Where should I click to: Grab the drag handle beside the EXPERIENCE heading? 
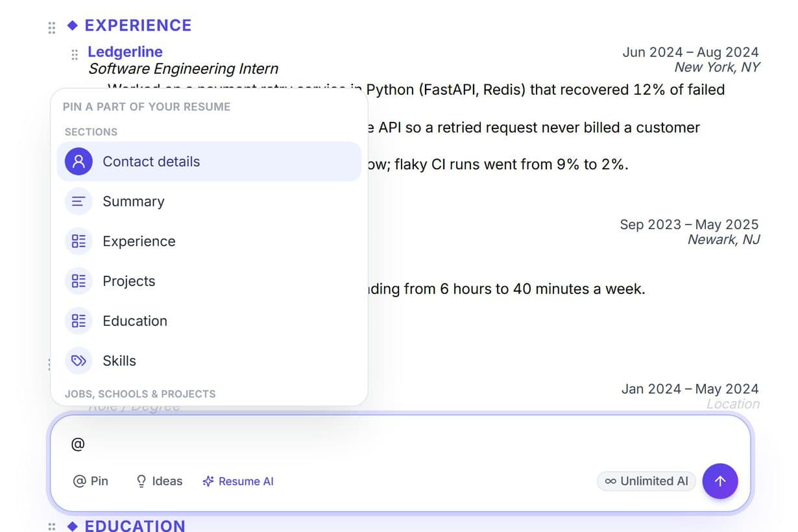pos(52,27)
